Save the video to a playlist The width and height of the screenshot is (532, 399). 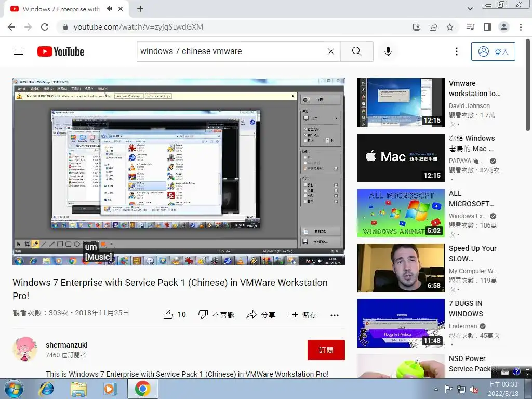pyautogui.click(x=302, y=315)
